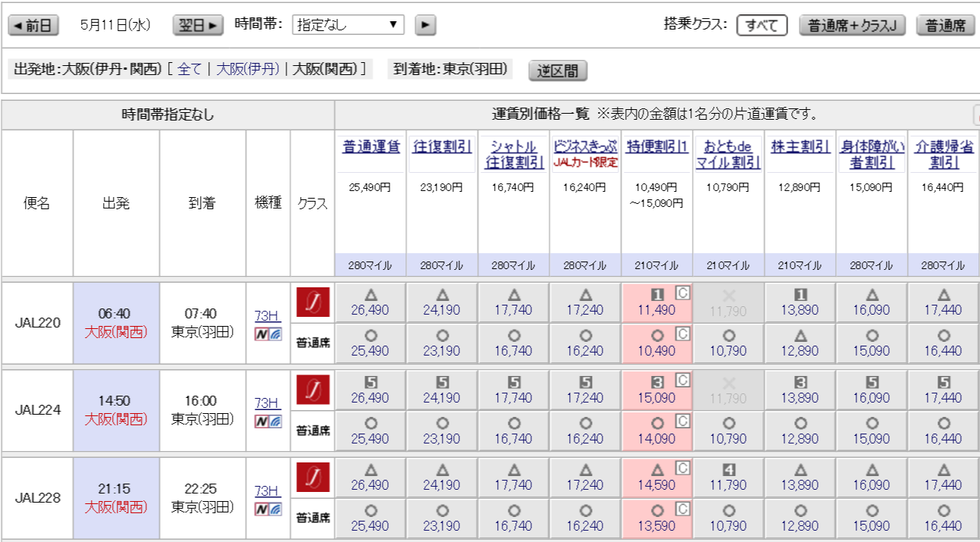980x542 pixels.
Task: Filter by 普通席+クラスJ
Action: tap(853, 25)
